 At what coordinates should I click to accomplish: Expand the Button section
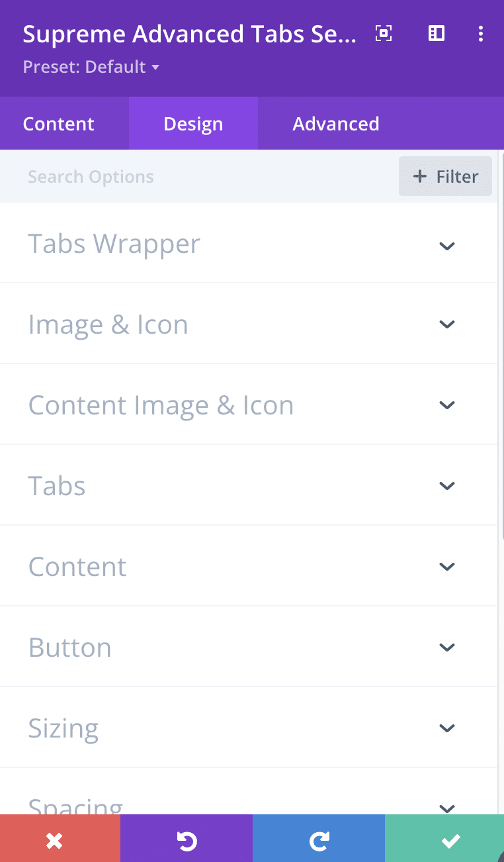coord(249,647)
